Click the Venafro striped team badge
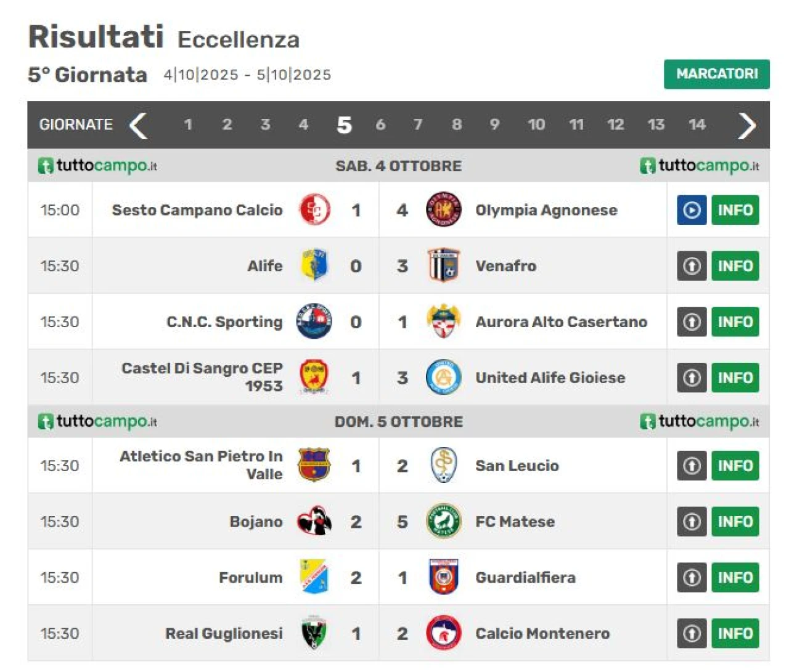 pos(443,265)
